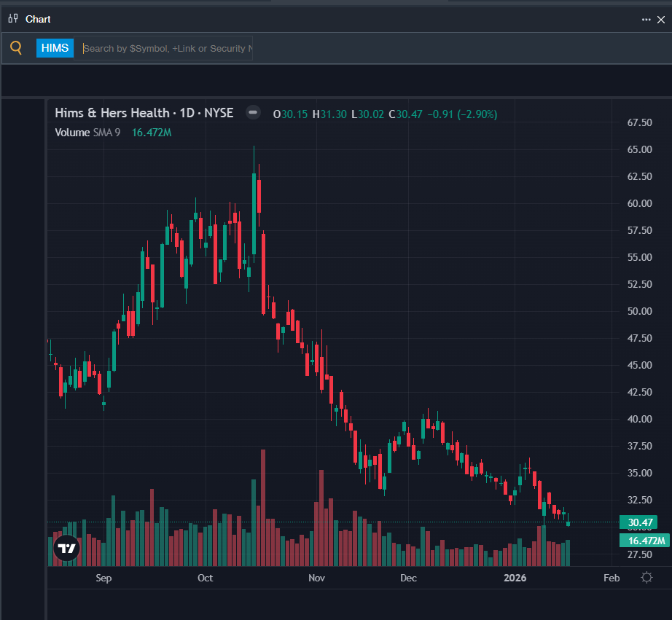Open the three-dot panel options menu
Image resolution: width=672 pixels, height=620 pixels.
point(646,20)
